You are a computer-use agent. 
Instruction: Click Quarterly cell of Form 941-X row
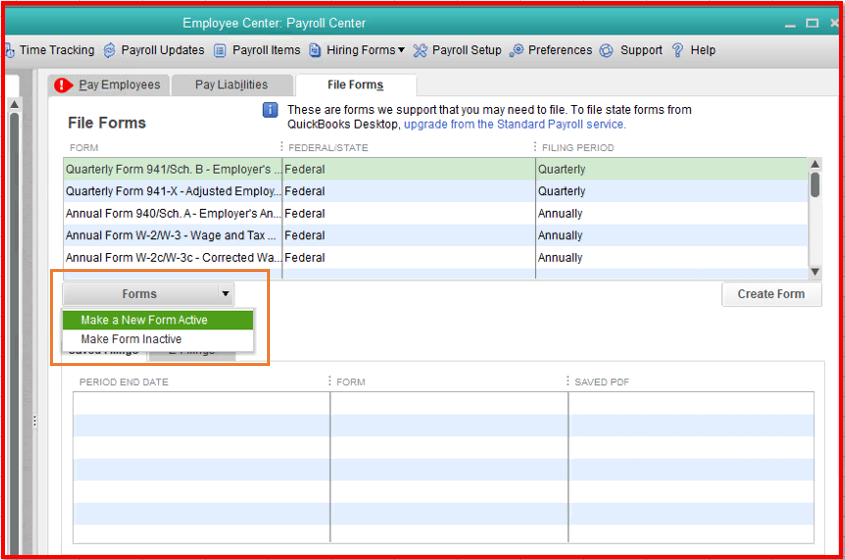pyautogui.click(x=671, y=191)
